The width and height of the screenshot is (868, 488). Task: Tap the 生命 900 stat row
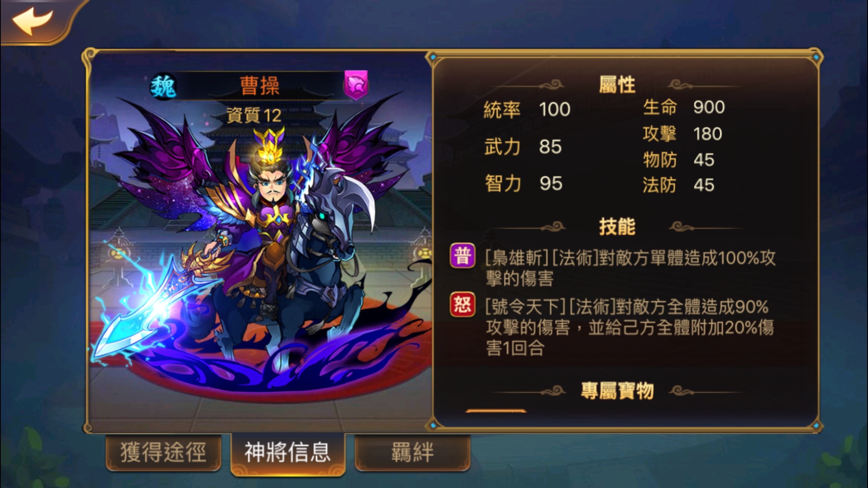click(684, 107)
